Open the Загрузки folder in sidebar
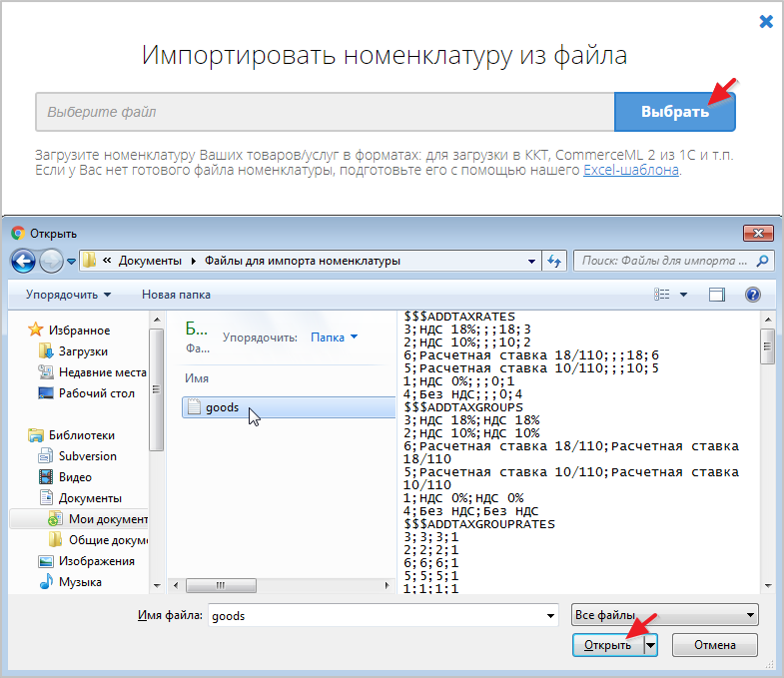Screen dimensions: 784x678 click(83, 351)
